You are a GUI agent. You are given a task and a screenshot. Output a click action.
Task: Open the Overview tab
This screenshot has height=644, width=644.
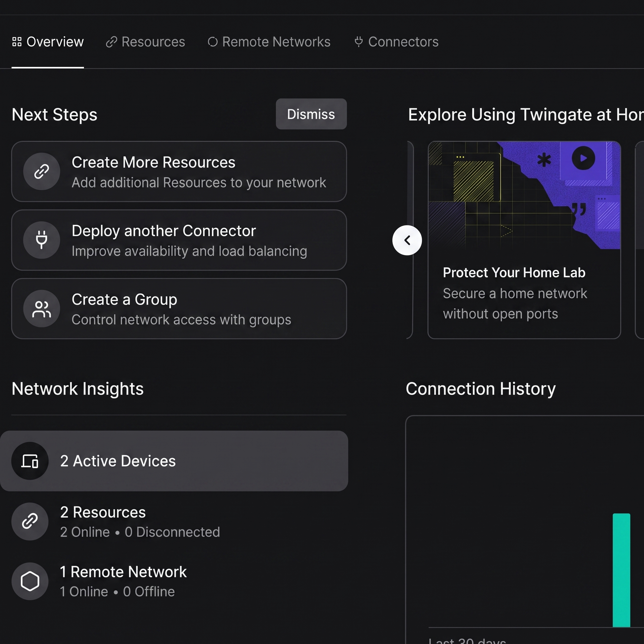pos(48,42)
